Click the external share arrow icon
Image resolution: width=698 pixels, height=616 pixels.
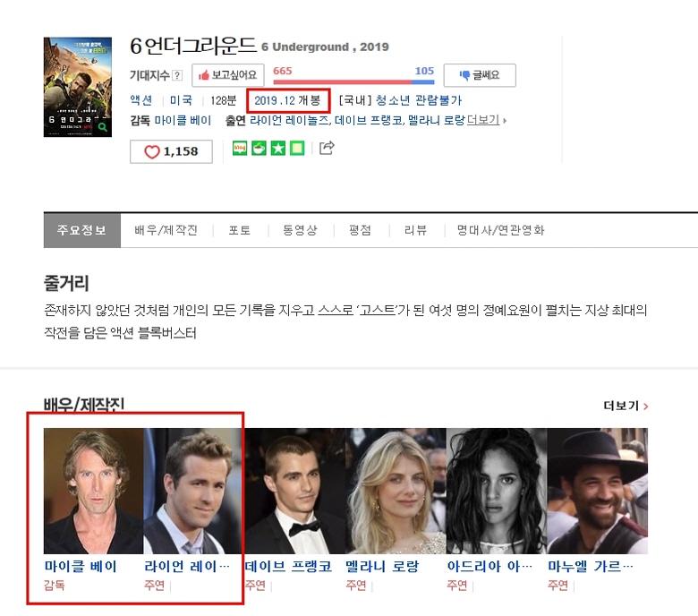click(x=327, y=148)
